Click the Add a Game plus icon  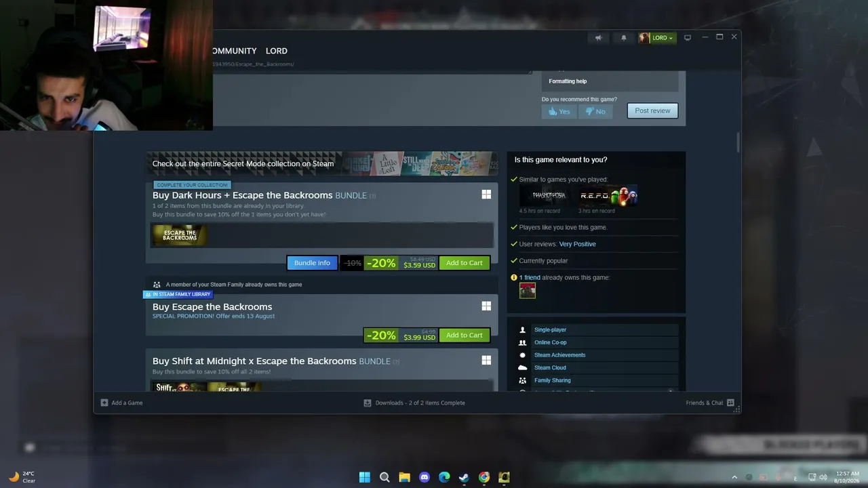tap(104, 403)
